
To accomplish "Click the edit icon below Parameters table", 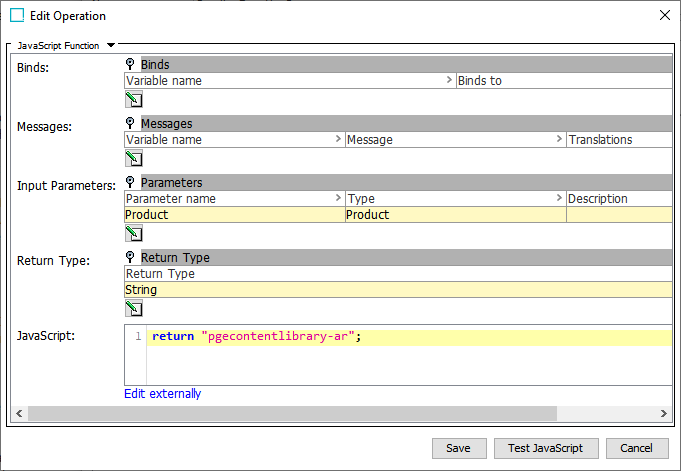I will click(x=133, y=233).
